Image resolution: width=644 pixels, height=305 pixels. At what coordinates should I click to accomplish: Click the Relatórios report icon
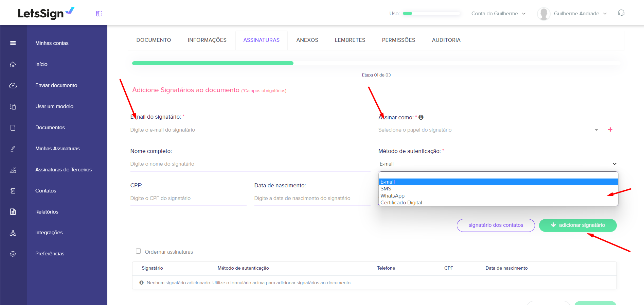[13, 212]
